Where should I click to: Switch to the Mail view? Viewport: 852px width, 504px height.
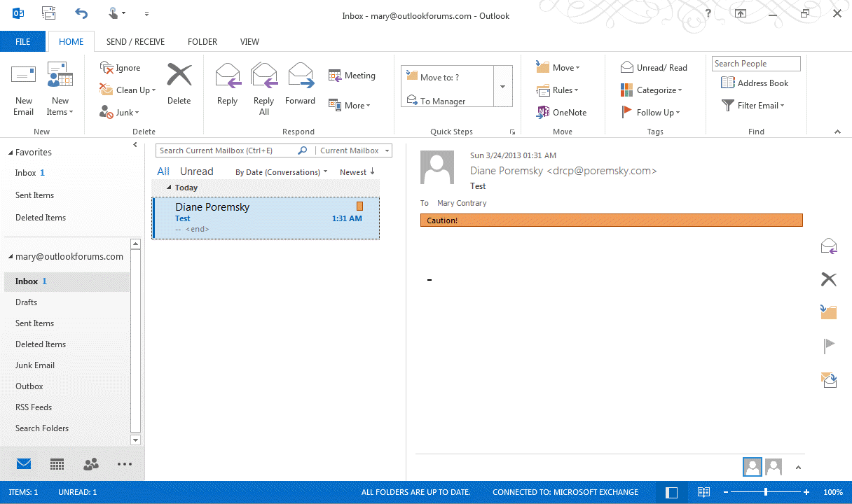coord(24,464)
